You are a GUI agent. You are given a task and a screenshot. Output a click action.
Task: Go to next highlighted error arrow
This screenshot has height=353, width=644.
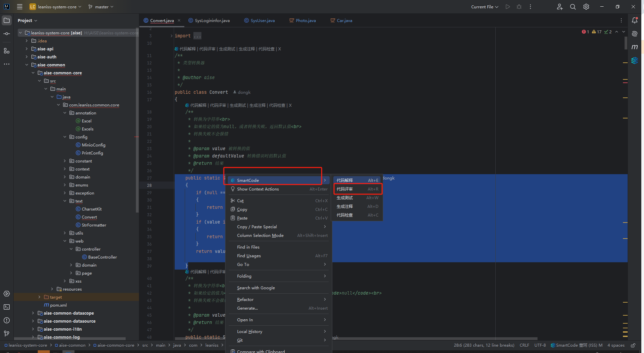coord(624,32)
